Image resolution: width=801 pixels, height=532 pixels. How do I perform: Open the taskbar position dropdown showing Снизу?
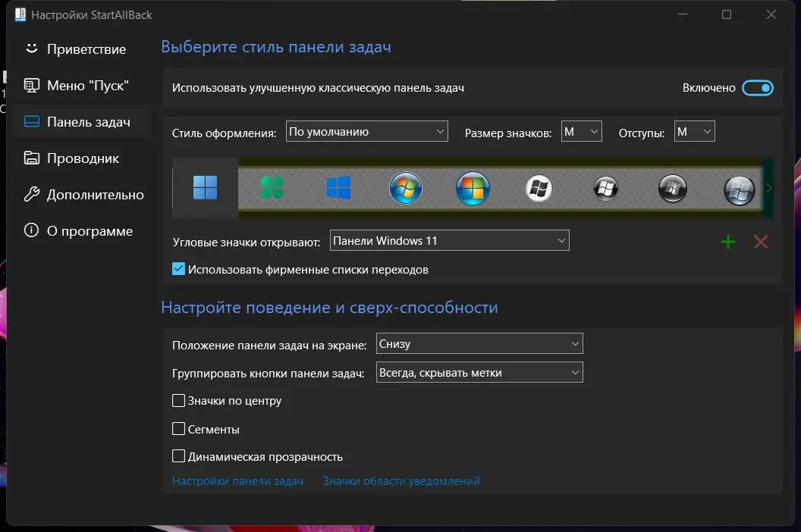pyautogui.click(x=479, y=343)
